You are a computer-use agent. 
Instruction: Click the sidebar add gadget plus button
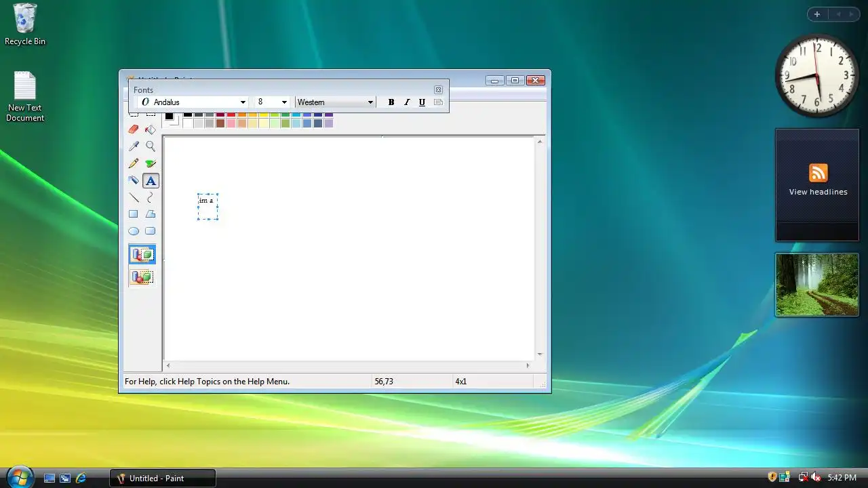coord(817,14)
